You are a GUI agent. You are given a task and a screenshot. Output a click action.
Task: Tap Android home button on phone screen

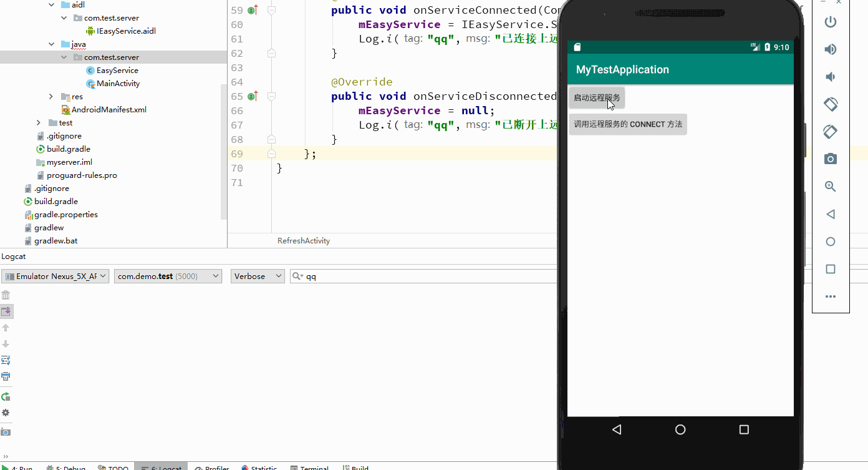[x=680, y=429]
